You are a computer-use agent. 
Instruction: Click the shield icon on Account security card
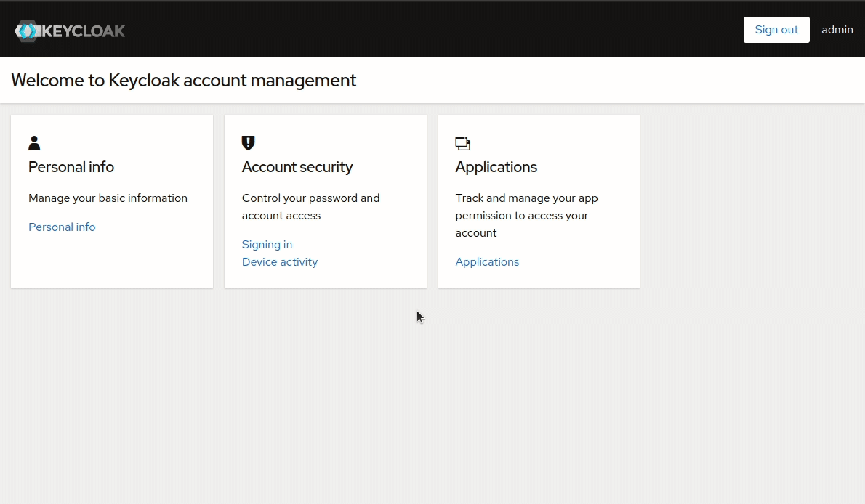click(x=249, y=143)
